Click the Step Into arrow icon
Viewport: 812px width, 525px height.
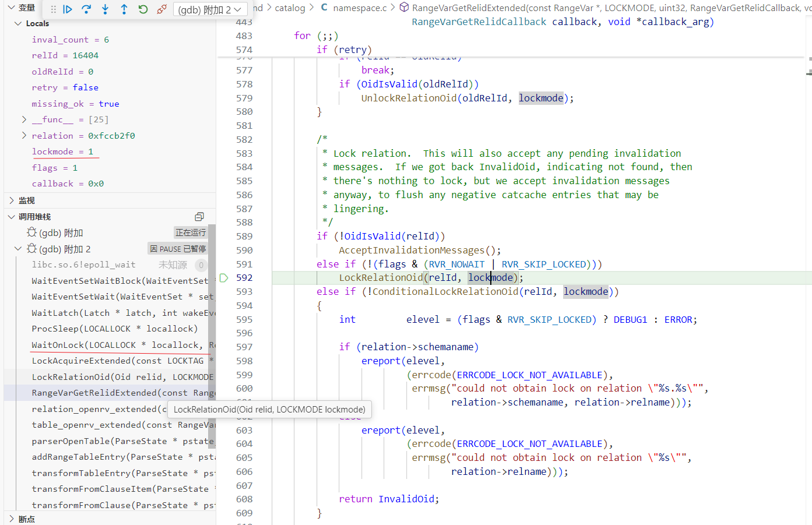(105, 9)
